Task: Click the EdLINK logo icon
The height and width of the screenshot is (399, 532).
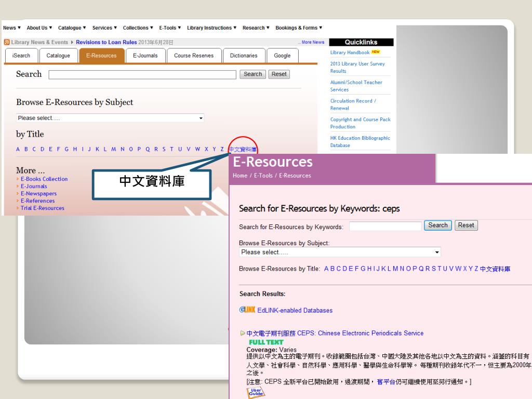Action: coord(247,310)
